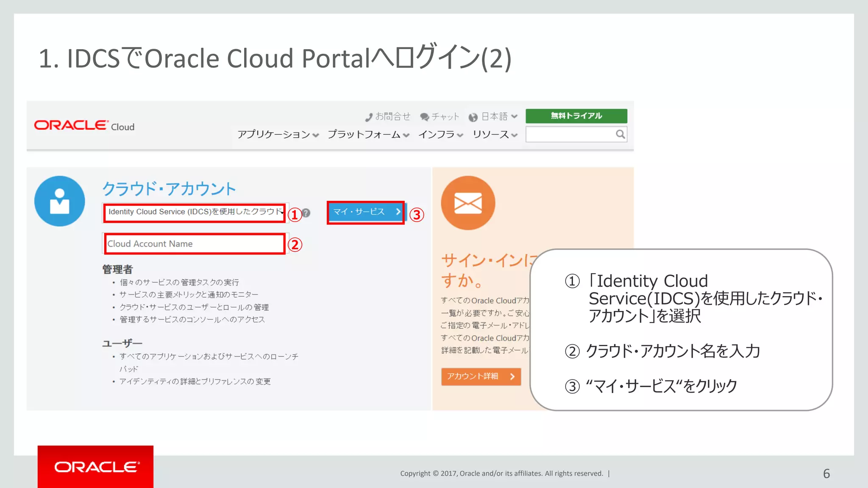Image resolution: width=868 pixels, height=488 pixels.
Task: Click the クラウド・アカウント heading
Action: point(169,189)
